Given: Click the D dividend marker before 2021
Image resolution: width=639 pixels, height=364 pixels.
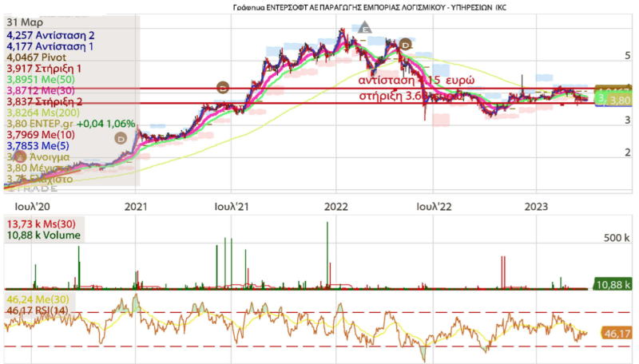Looking at the screenshot, I should [121, 137].
